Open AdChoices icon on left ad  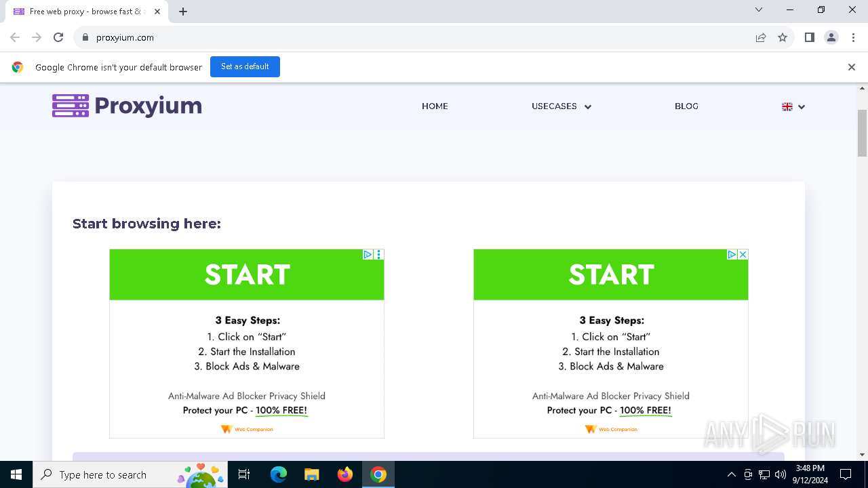(368, 254)
